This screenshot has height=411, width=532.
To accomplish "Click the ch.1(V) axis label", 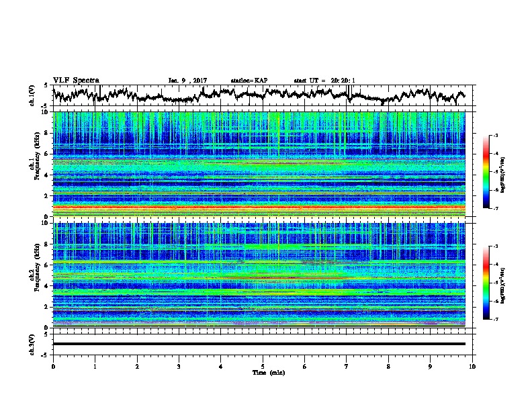I will click(x=32, y=95).
